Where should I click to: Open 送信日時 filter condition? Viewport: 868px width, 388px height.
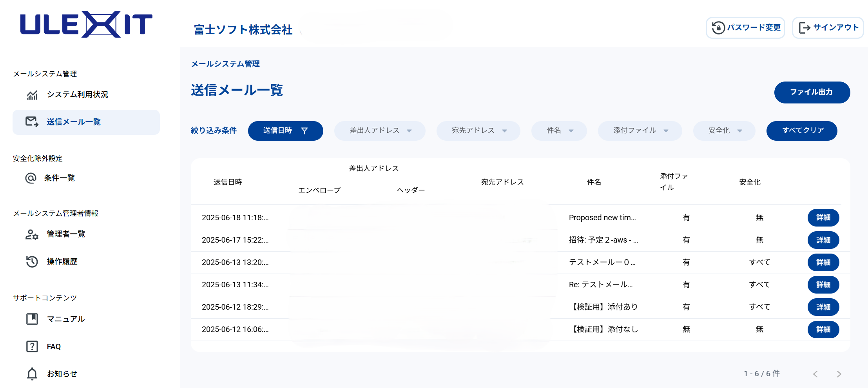pyautogui.click(x=285, y=131)
